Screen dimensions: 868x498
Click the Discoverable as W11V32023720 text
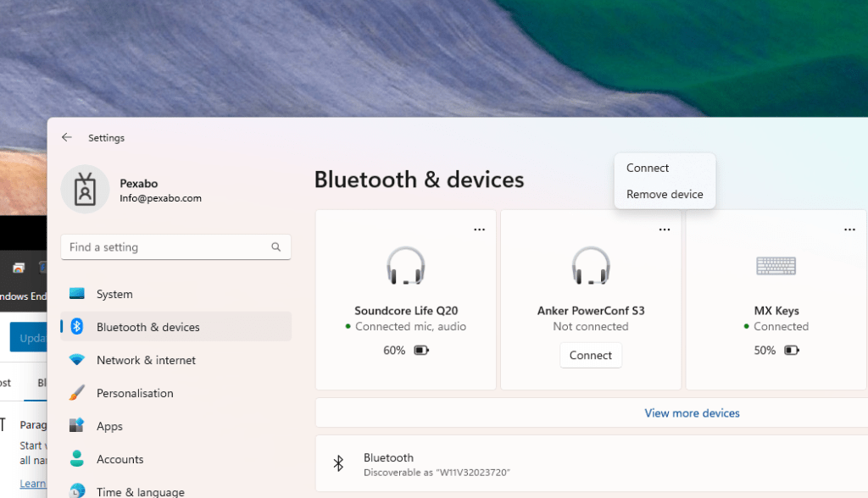(x=437, y=473)
